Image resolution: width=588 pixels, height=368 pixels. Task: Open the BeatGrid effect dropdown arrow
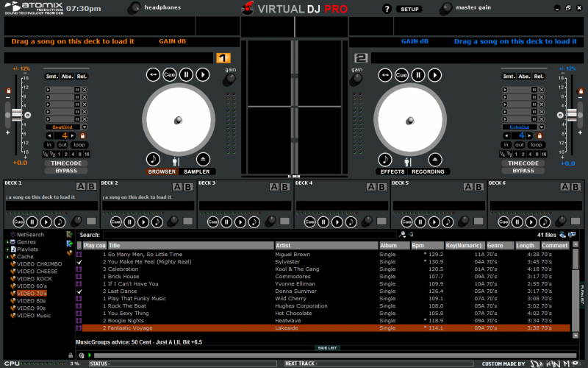[85, 127]
